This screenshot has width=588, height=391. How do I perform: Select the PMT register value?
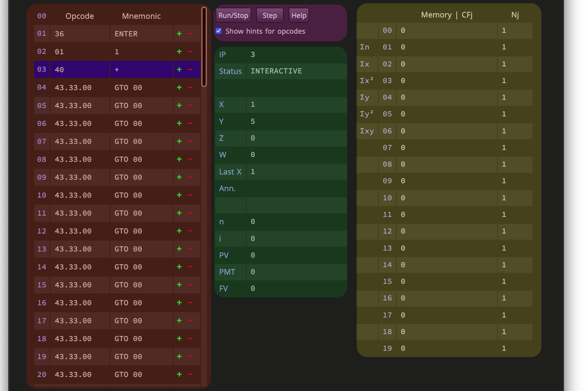(x=297, y=272)
